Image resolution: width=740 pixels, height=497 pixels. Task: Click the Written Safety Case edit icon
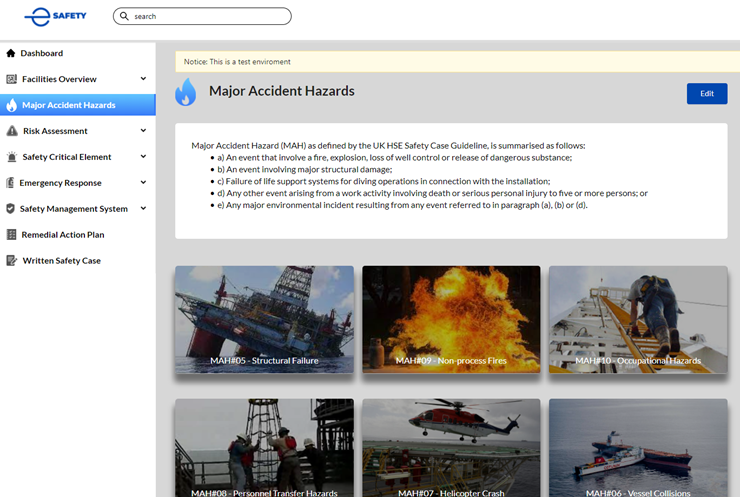11,261
